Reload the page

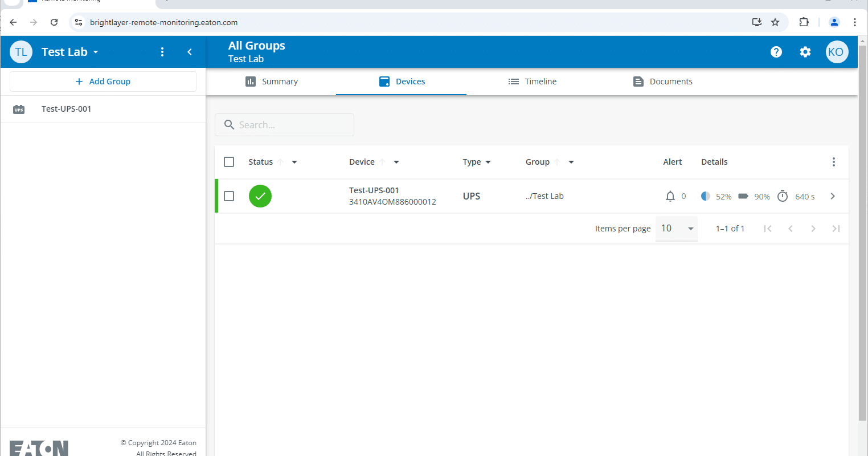click(x=54, y=22)
